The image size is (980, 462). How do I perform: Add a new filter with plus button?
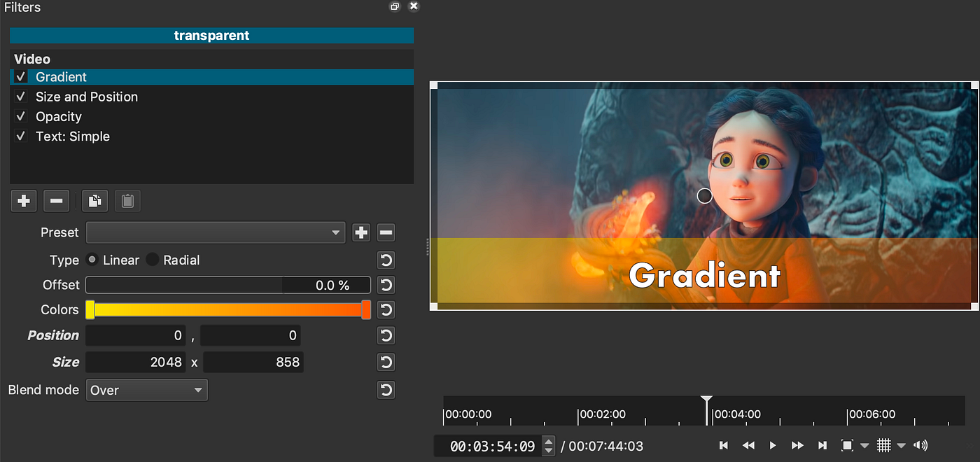(x=24, y=202)
